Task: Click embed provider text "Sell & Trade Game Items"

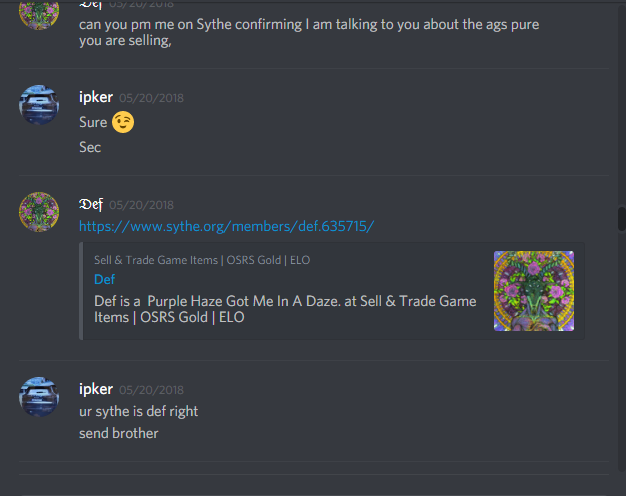Action: pos(156,260)
